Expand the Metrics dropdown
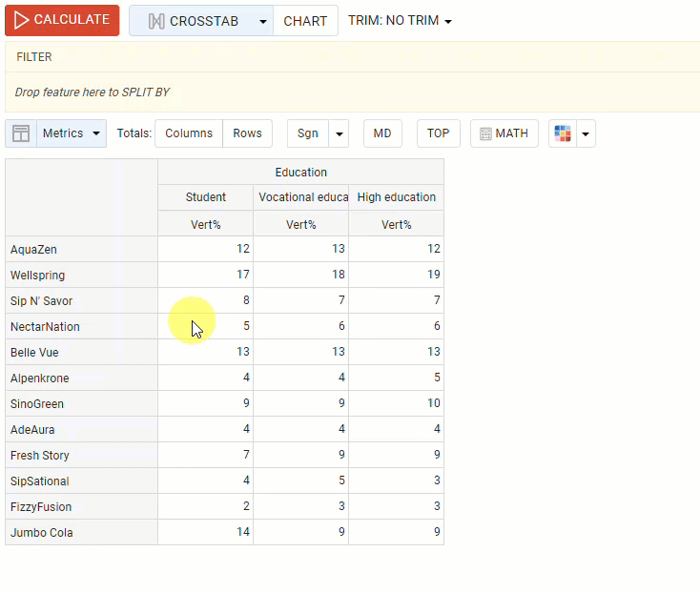 coord(72,133)
